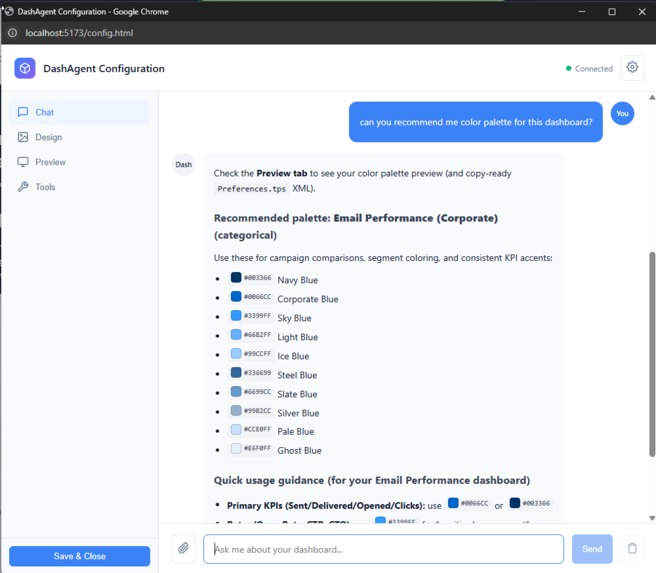The width and height of the screenshot is (656, 573).
Task: Click the Sky Blue color name
Action: 294,318
